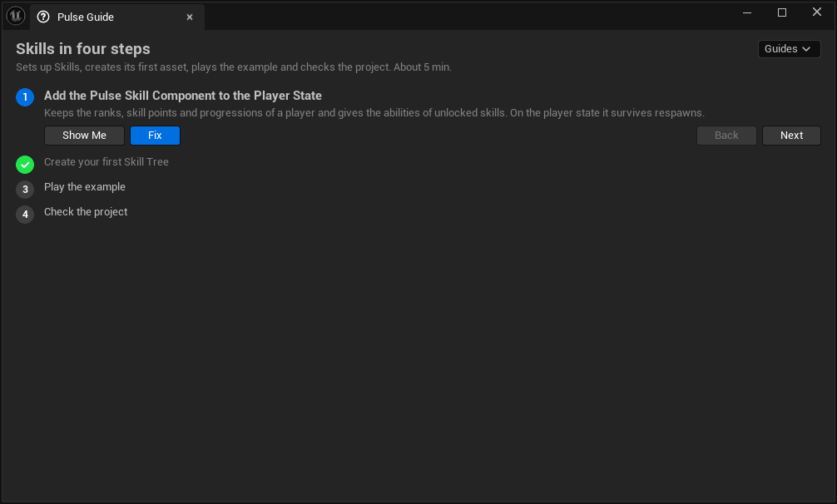This screenshot has width=837, height=504.
Task: Close the Pulse Guide tab
Action: pyautogui.click(x=190, y=17)
